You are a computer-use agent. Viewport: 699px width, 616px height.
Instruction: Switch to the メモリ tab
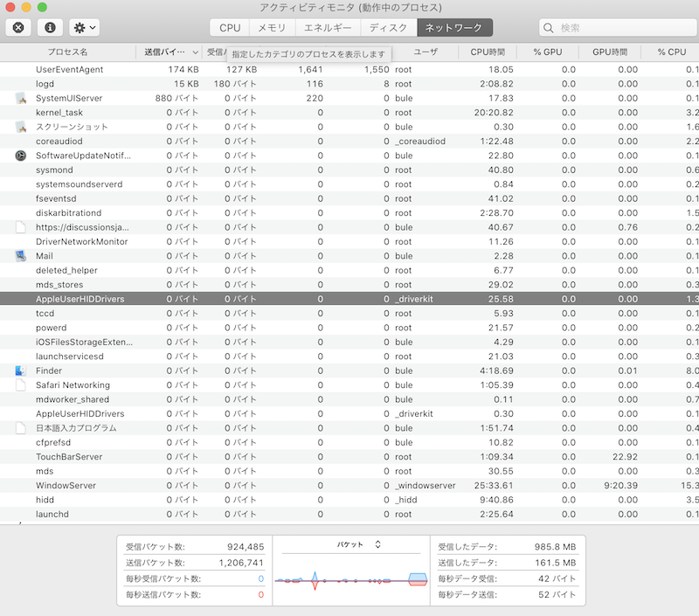(x=272, y=28)
